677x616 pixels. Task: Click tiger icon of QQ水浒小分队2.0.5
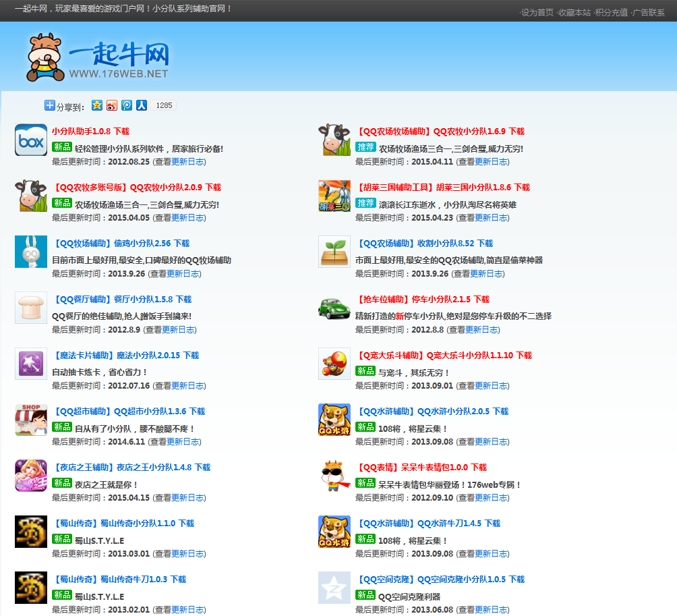tap(334, 420)
